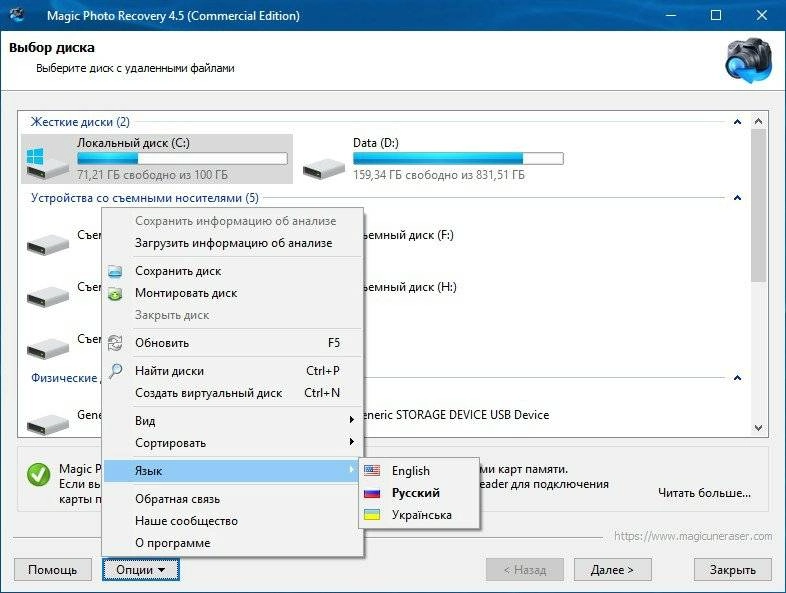Click the Помощь button
The image size is (786, 593).
coord(53,570)
